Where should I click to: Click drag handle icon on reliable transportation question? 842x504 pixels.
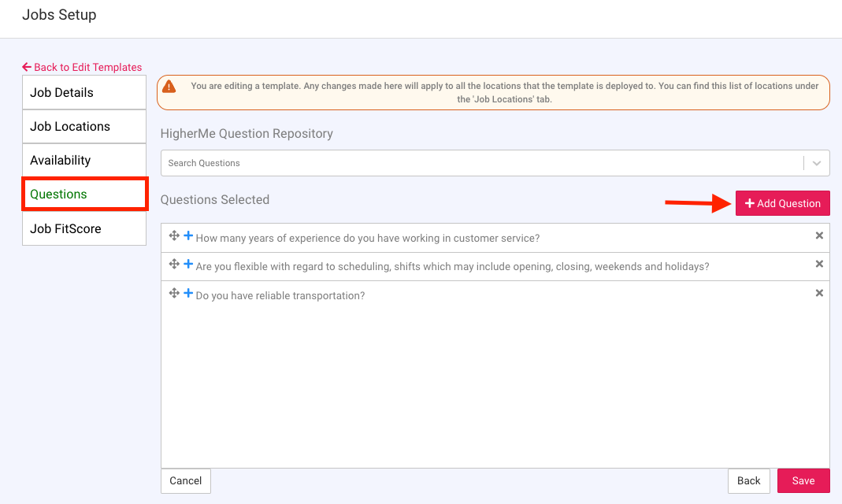point(174,294)
